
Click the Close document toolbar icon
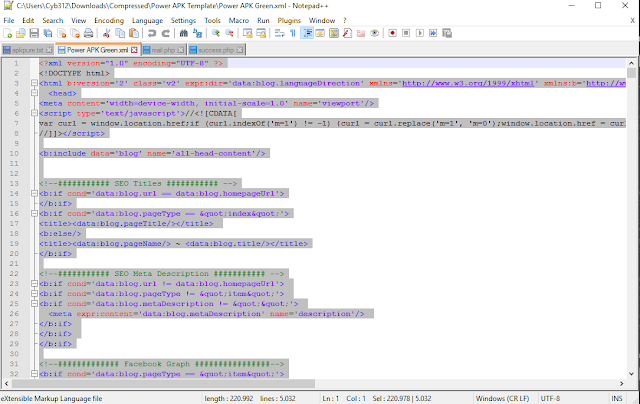(62, 33)
